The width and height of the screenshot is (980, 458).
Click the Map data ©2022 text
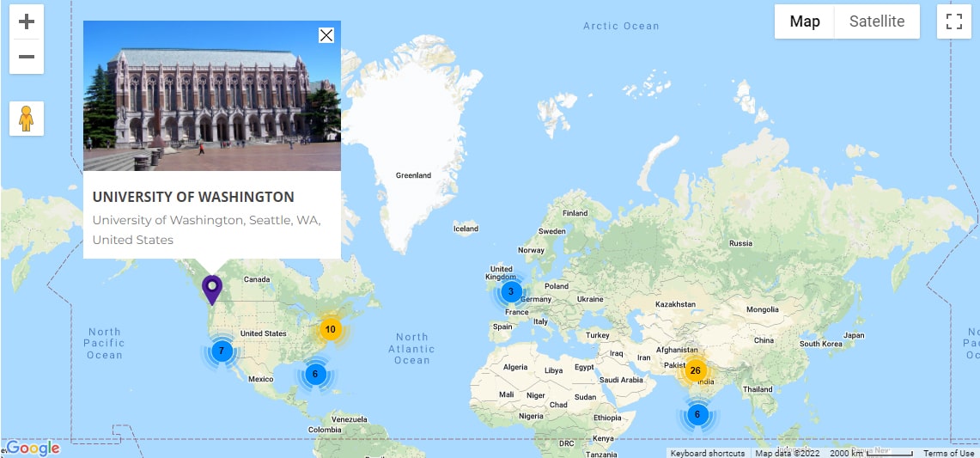pyautogui.click(x=787, y=454)
